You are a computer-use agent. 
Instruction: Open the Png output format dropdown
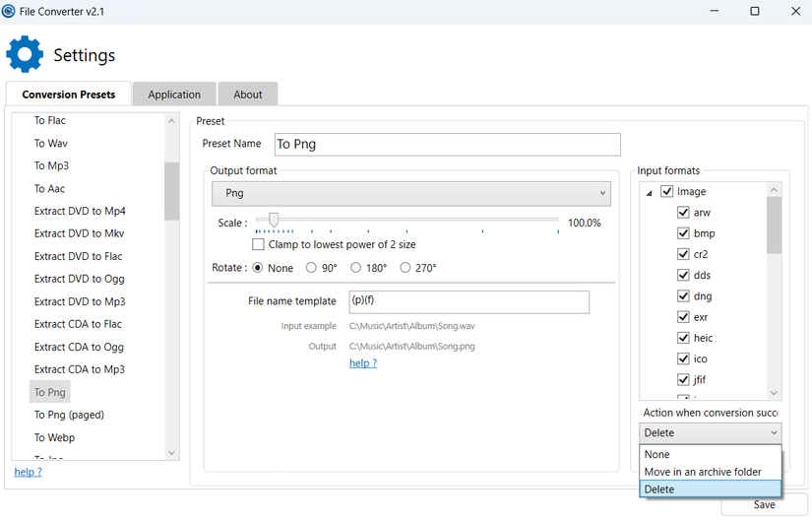pos(411,193)
